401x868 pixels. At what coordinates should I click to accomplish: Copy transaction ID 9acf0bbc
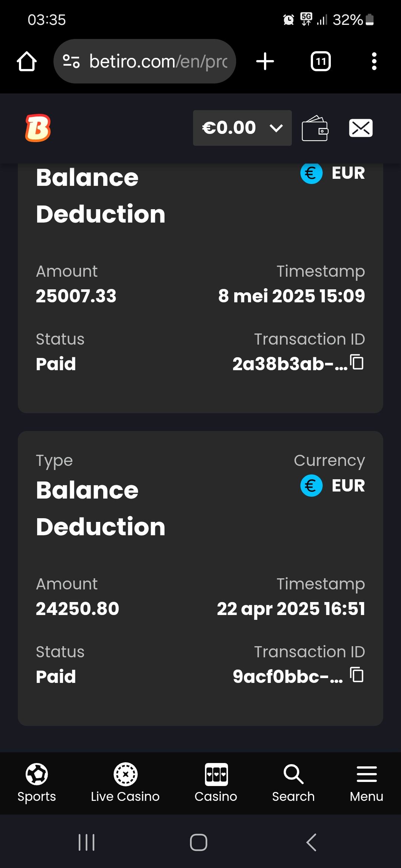357,675
